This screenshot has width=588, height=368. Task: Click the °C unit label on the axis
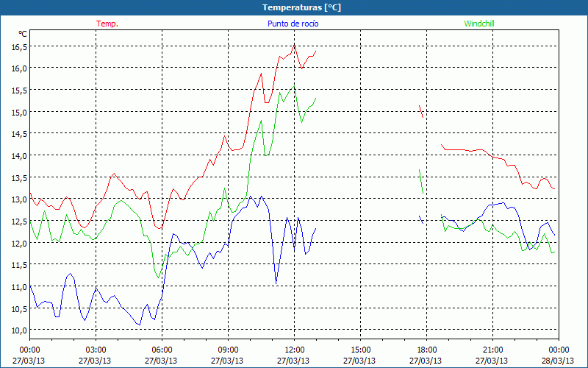pyautogui.click(x=23, y=34)
